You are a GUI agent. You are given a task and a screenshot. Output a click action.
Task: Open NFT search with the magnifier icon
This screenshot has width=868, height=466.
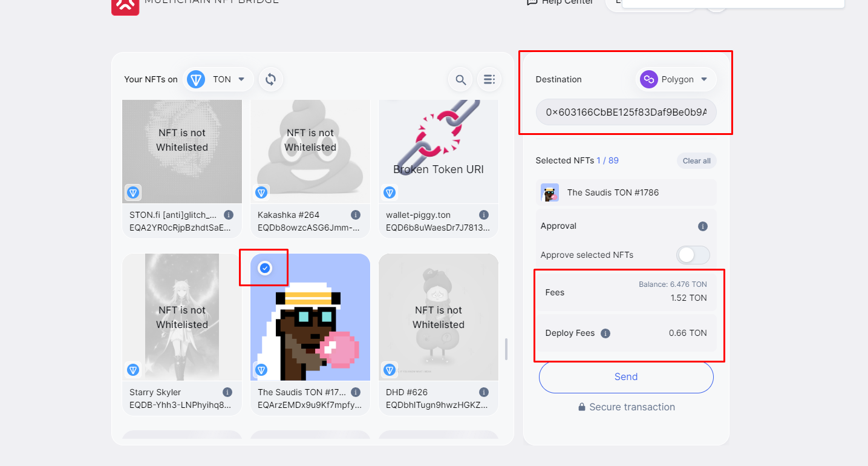pos(461,79)
